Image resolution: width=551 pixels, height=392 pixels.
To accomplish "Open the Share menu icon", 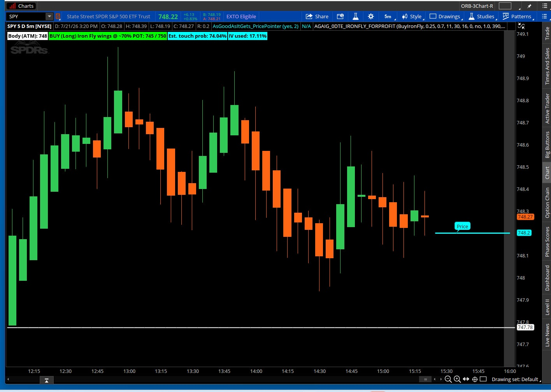I will (309, 16).
